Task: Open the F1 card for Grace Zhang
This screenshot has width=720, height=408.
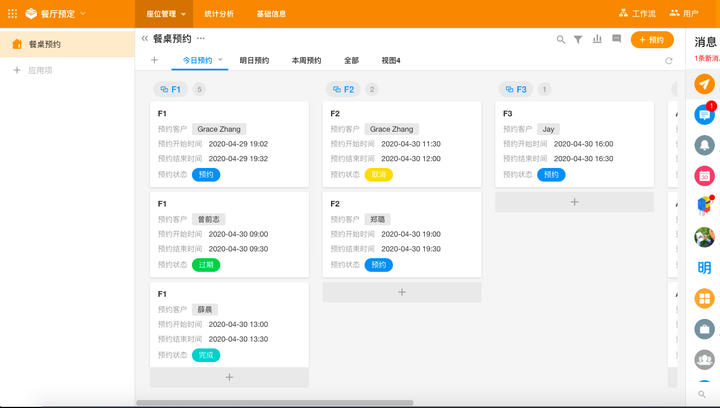Action: 229,144
